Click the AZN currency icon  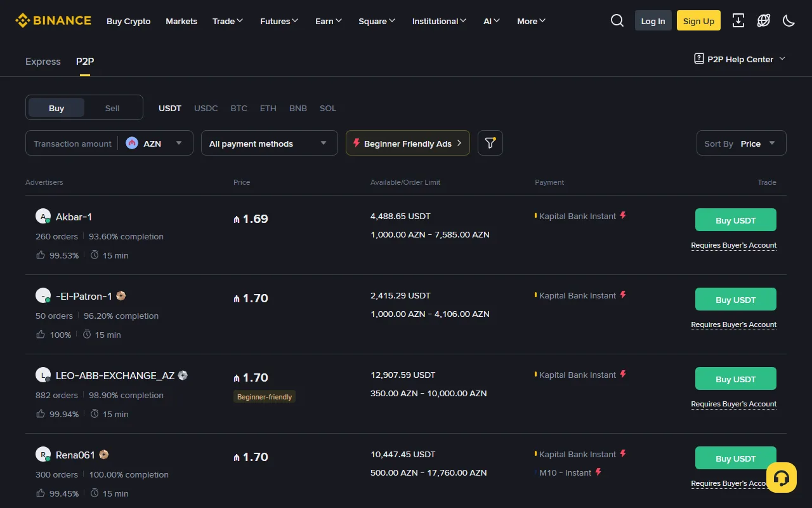132,143
